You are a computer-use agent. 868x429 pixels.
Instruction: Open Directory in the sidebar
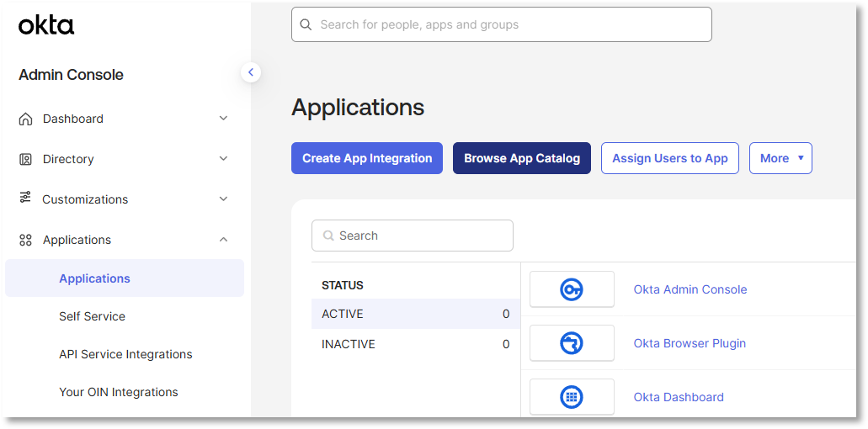pyautogui.click(x=68, y=159)
